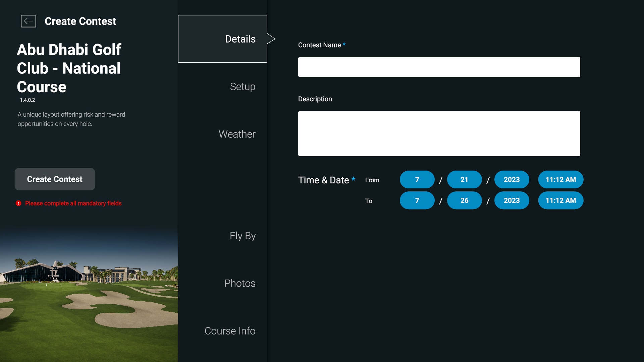Select the Fly By tab
The image size is (644, 362).
point(243,236)
